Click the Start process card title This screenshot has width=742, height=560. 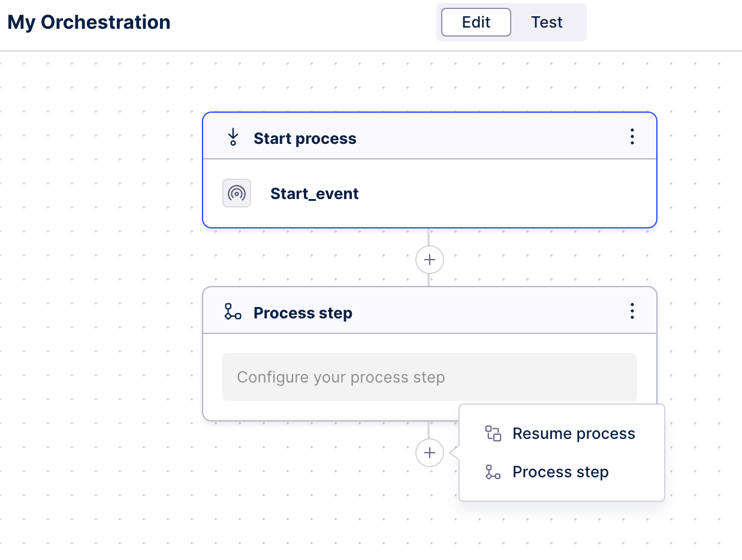(304, 139)
